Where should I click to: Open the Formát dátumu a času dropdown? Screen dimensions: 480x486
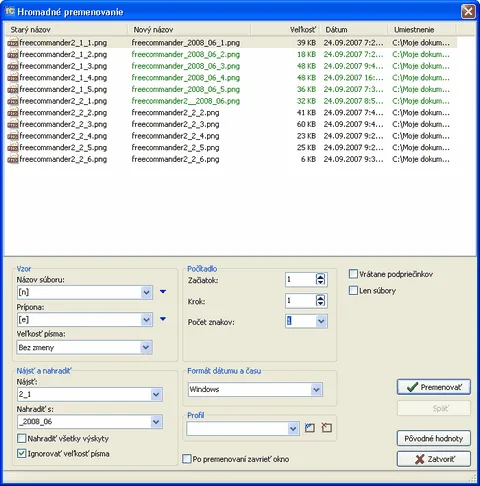click(x=316, y=389)
